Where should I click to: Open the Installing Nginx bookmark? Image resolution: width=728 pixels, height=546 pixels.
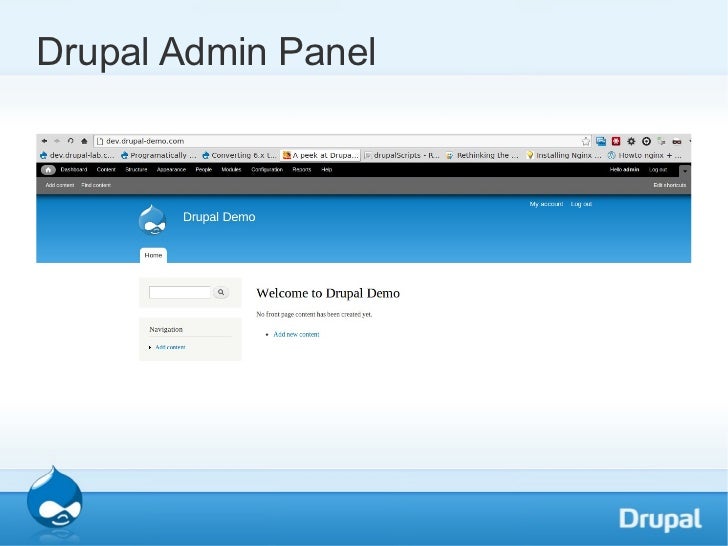tap(564, 155)
